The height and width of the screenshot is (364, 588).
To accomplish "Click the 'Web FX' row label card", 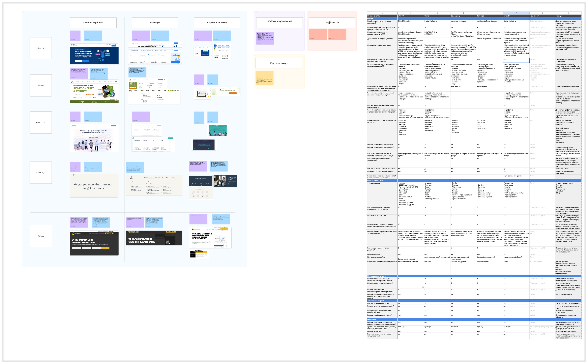I will [x=40, y=48].
